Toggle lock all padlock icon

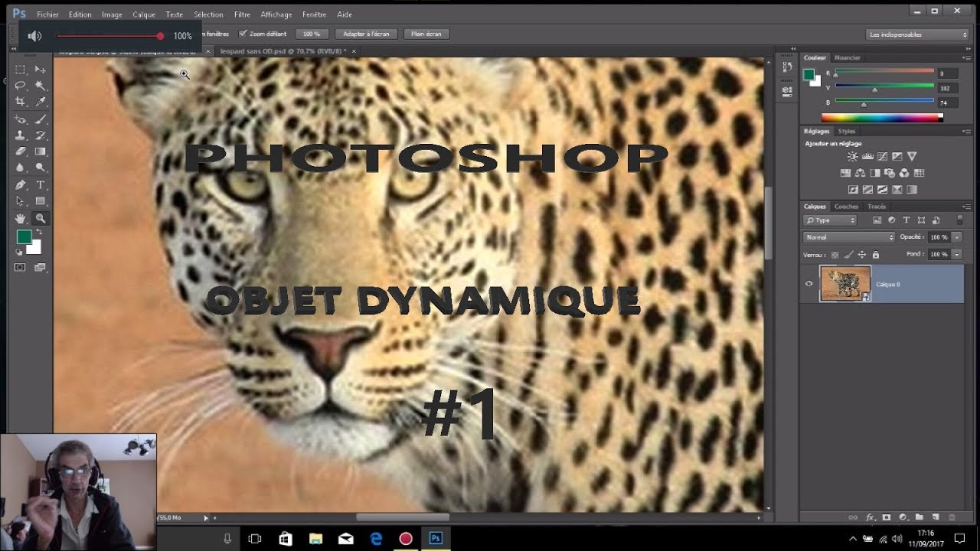(875, 254)
